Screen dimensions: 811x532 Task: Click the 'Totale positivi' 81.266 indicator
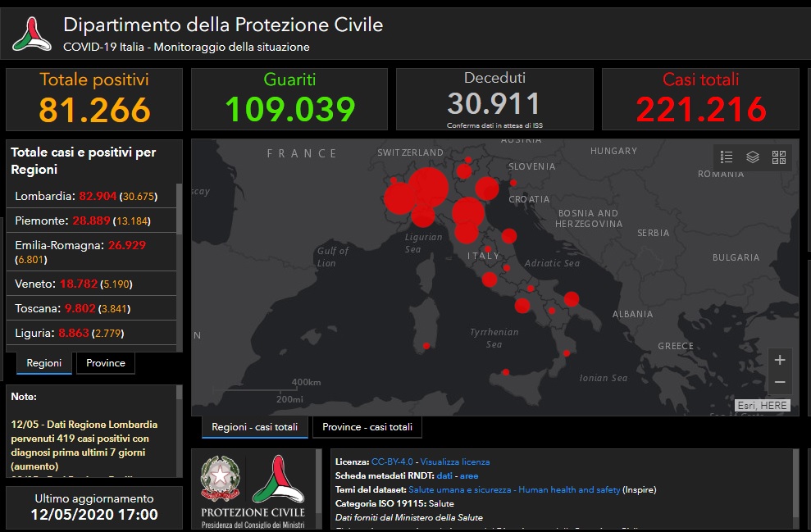point(94,99)
